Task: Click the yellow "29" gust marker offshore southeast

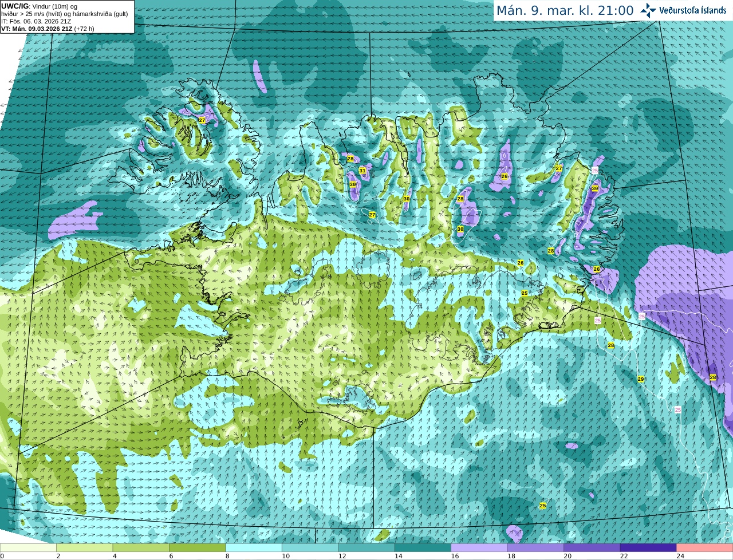Action: click(641, 379)
